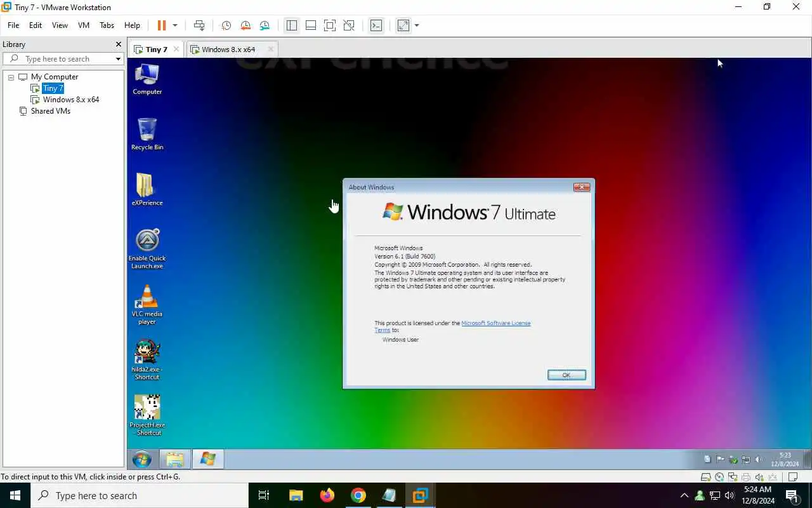Open Firefox from the host taskbar
Viewport: 812px width, 508px height.
tap(327, 495)
